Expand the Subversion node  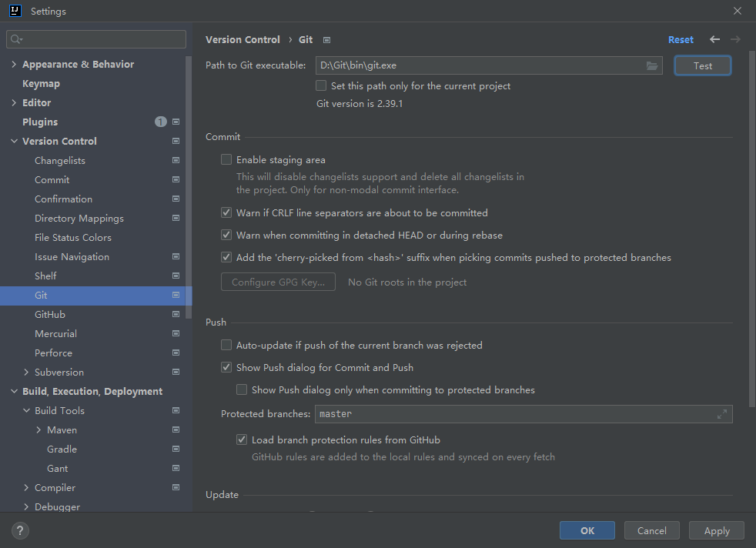[26, 372]
